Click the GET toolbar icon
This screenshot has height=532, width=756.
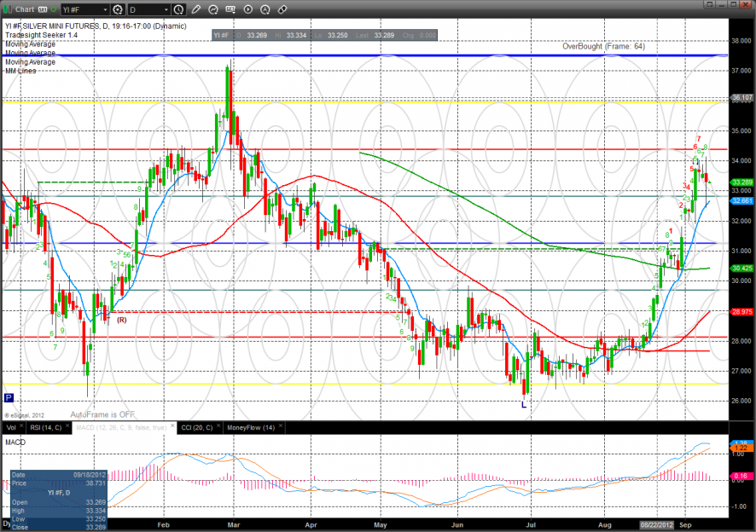pyautogui.click(x=230, y=9)
